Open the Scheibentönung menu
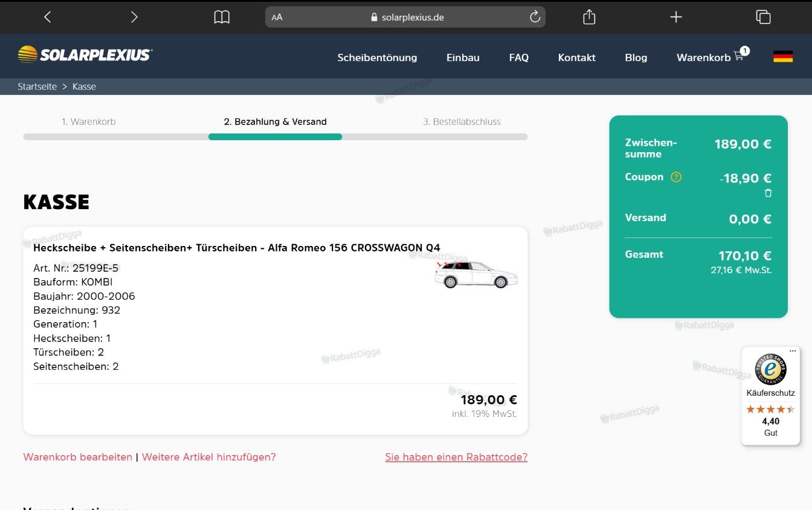 [x=377, y=57]
